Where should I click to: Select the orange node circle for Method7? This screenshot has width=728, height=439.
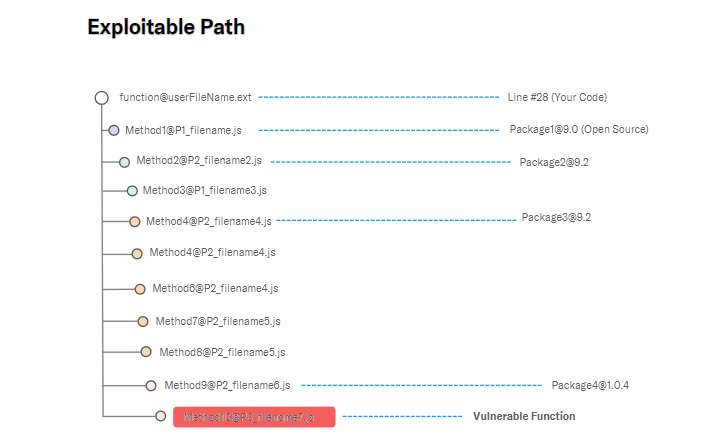(x=143, y=321)
